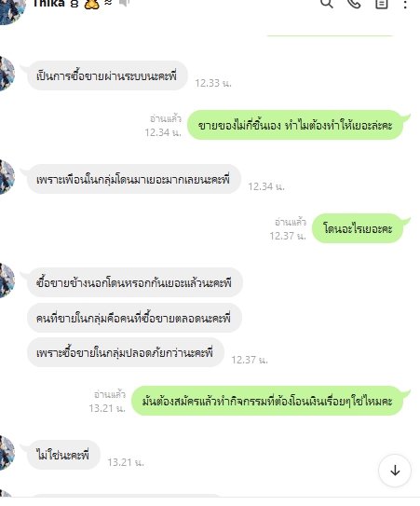Open the chat search magnifier icon
Viewport: 420px width, 506px height.
(327, 3)
